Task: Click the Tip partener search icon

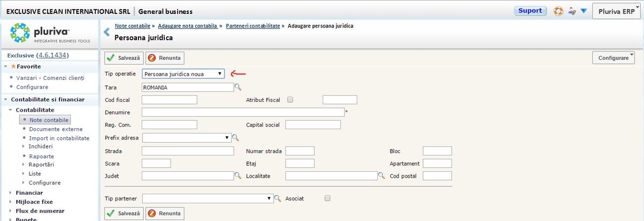Action: click(277, 198)
